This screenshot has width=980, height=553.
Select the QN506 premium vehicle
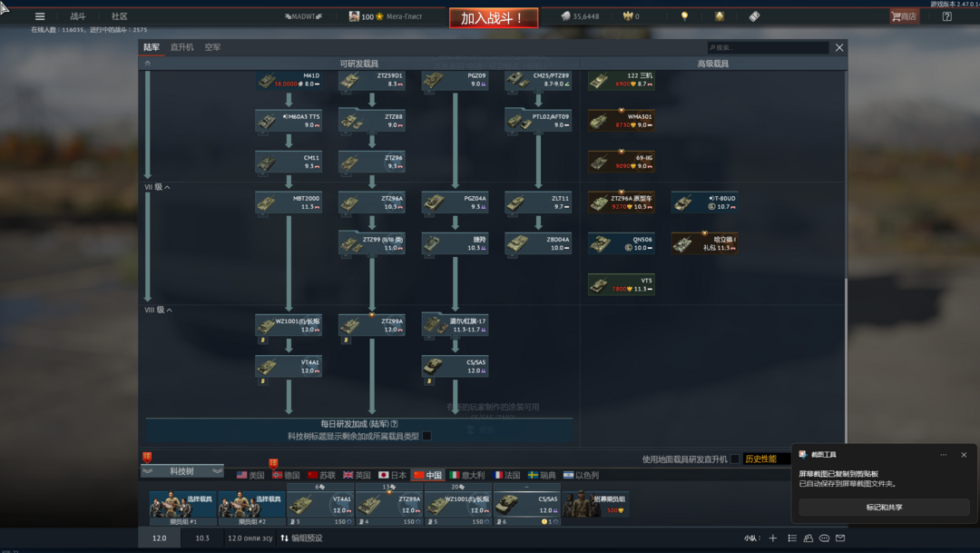pyautogui.click(x=622, y=244)
